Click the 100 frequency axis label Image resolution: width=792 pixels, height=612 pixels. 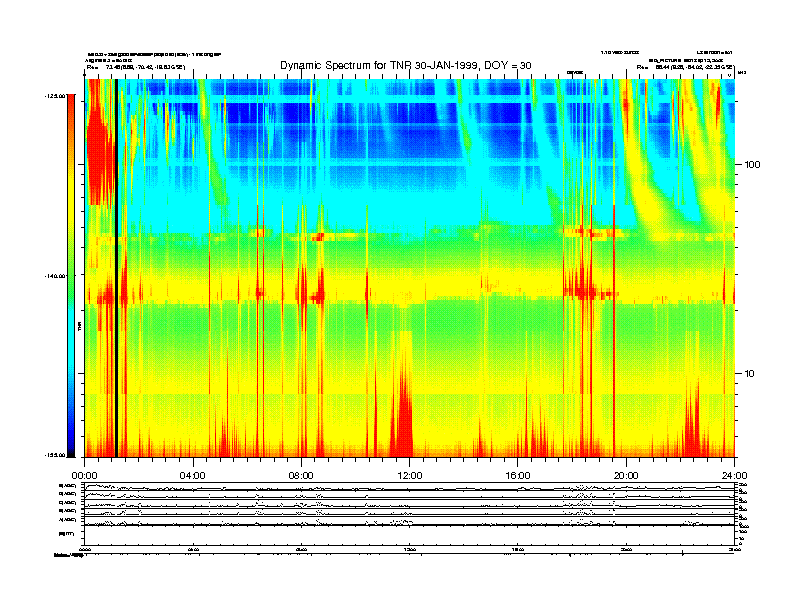coord(753,165)
